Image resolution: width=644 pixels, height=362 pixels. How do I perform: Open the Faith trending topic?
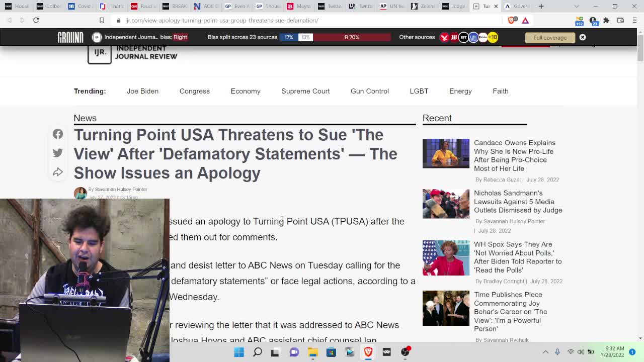click(500, 91)
